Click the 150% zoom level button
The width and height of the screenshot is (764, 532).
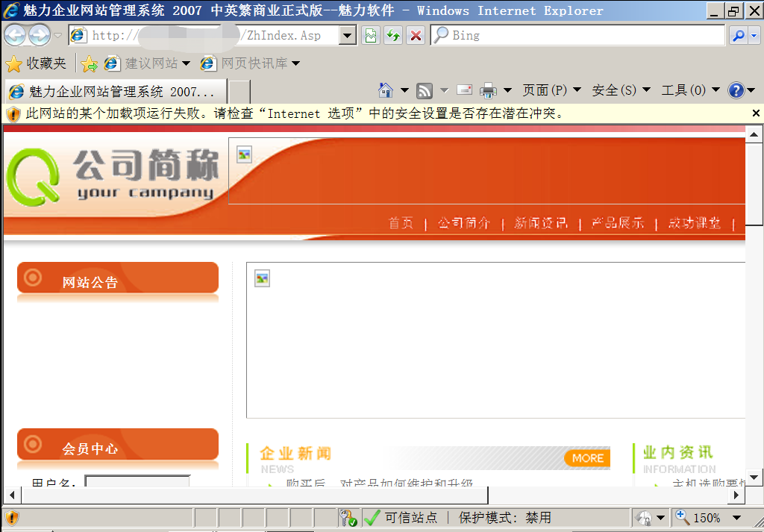(698, 517)
